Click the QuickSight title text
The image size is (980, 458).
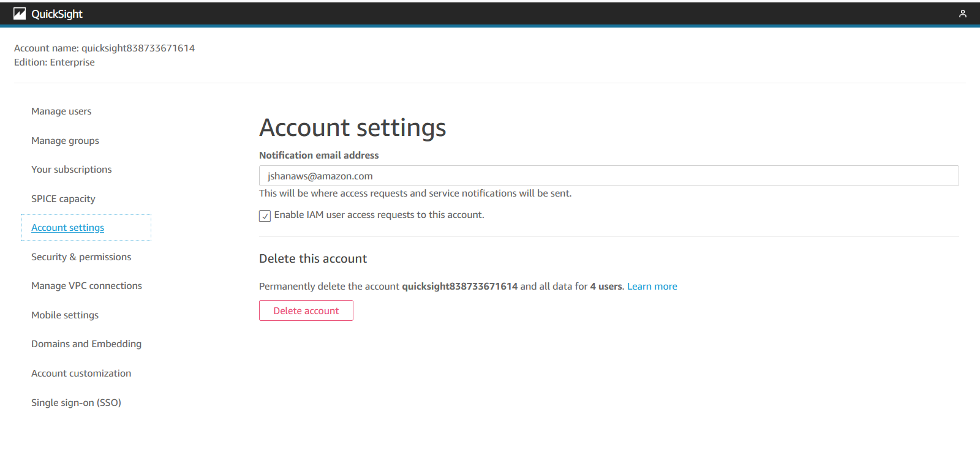click(57, 14)
